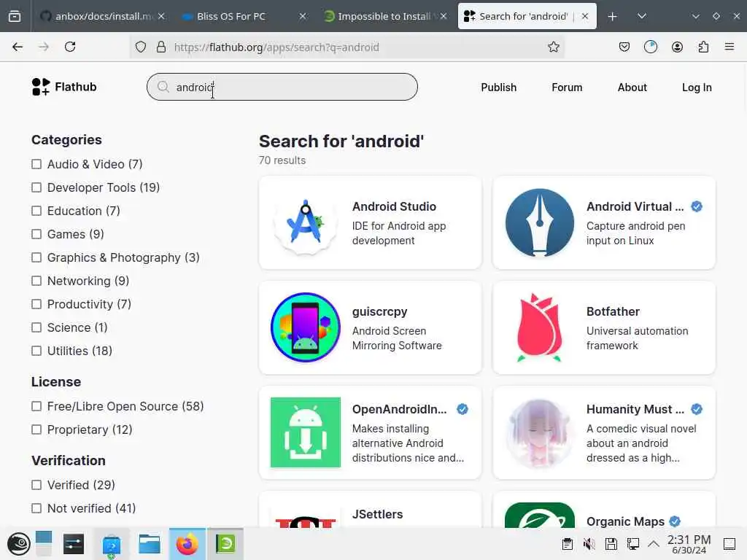747x560 pixels.
Task: Check the Productivity category
Action: point(36,304)
